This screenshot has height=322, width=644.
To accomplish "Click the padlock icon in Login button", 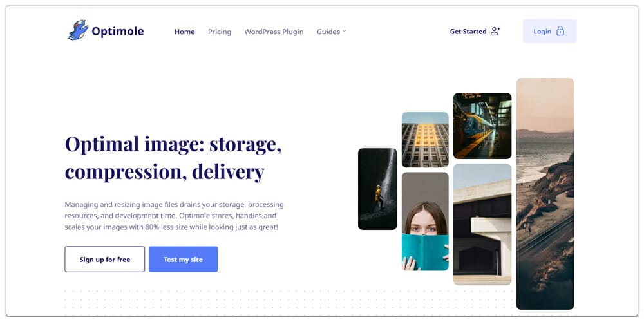I will pos(560,31).
